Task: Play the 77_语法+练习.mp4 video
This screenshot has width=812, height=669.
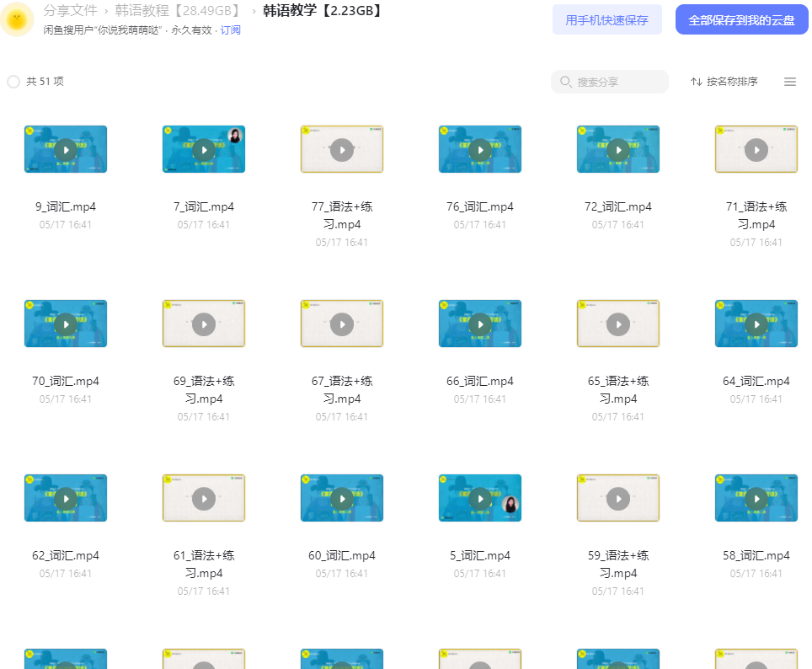Action: pos(342,150)
